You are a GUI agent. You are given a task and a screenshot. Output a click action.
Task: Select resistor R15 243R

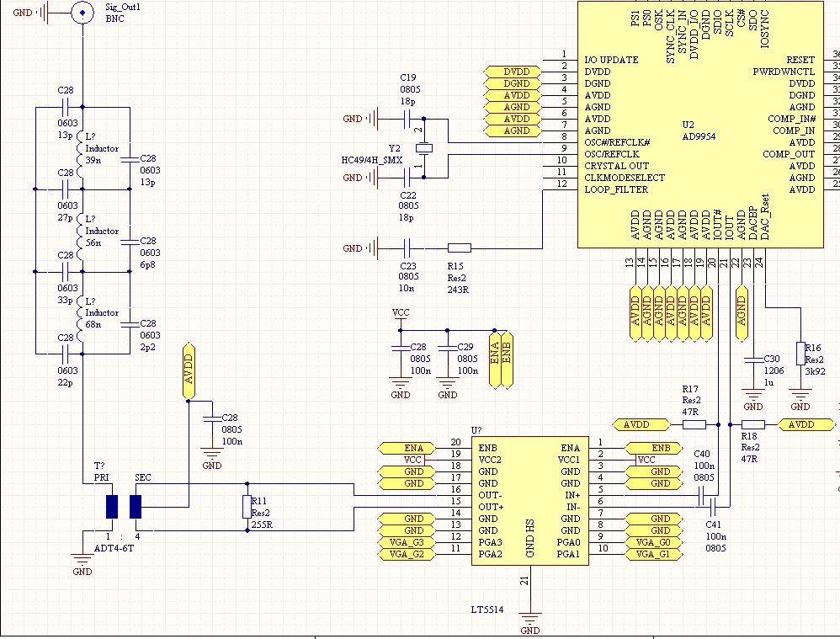click(x=459, y=248)
